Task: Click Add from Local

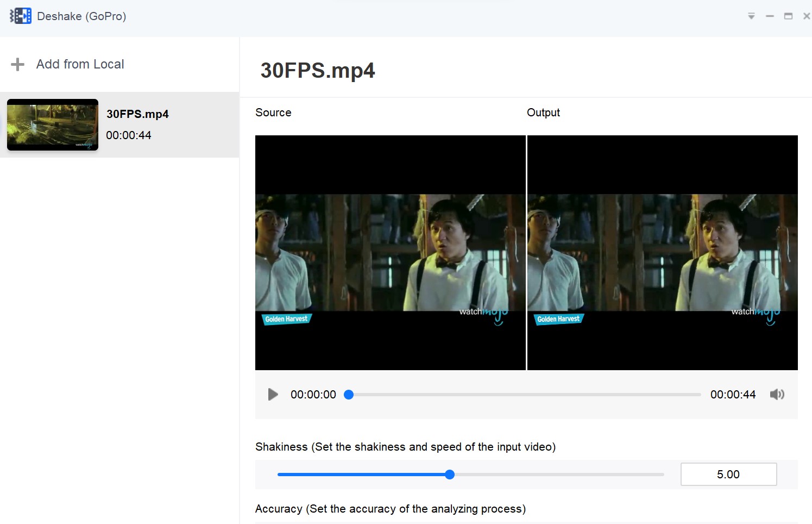Action: coord(80,64)
